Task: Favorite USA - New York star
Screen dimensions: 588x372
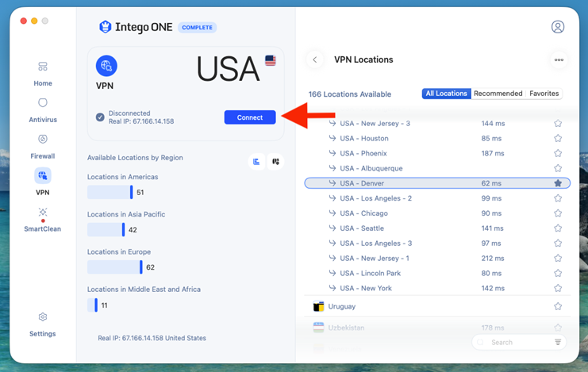Action: pos(558,288)
